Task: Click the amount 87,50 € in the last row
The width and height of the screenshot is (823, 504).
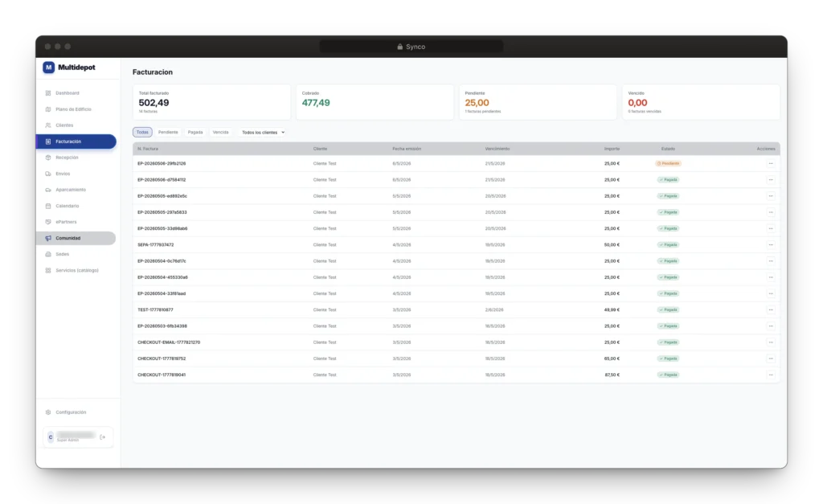Action: coord(612,375)
